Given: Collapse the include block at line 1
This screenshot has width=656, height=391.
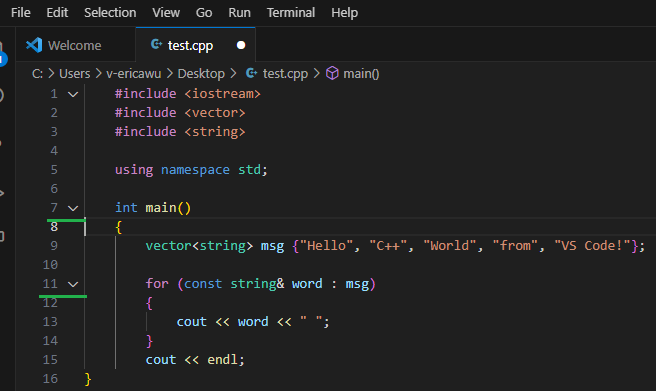Looking at the screenshot, I should tap(73, 94).
